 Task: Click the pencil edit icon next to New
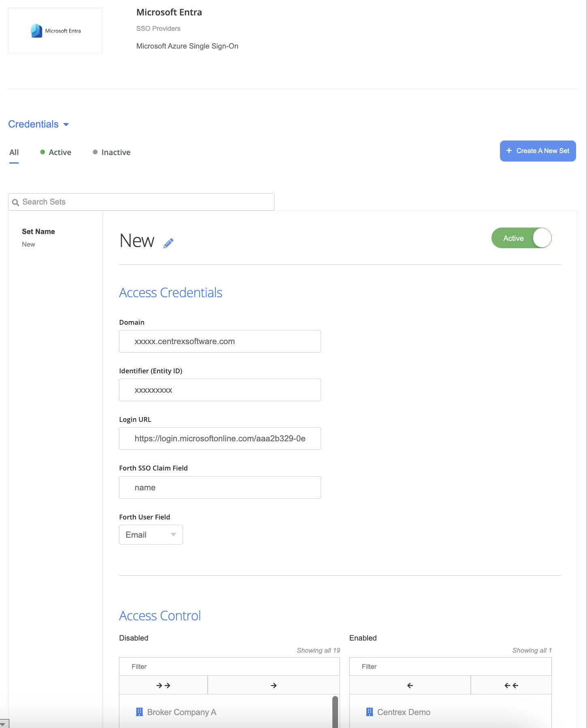pyautogui.click(x=168, y=243)
